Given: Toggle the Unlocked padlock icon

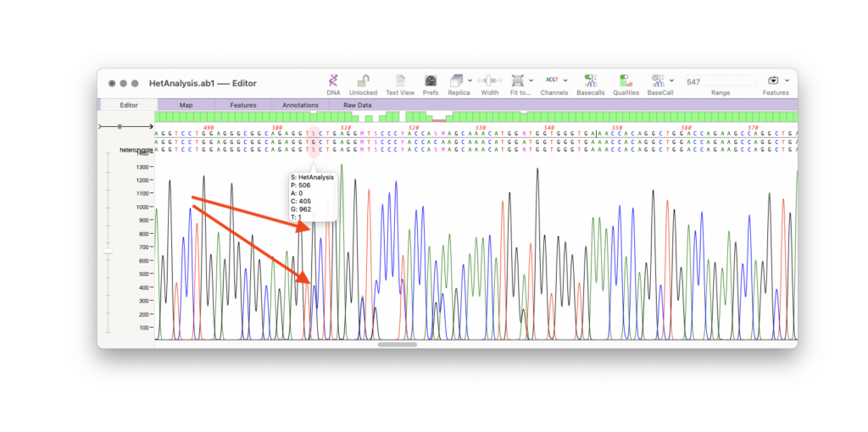Looking at the screenshot, I should [363, 80].
